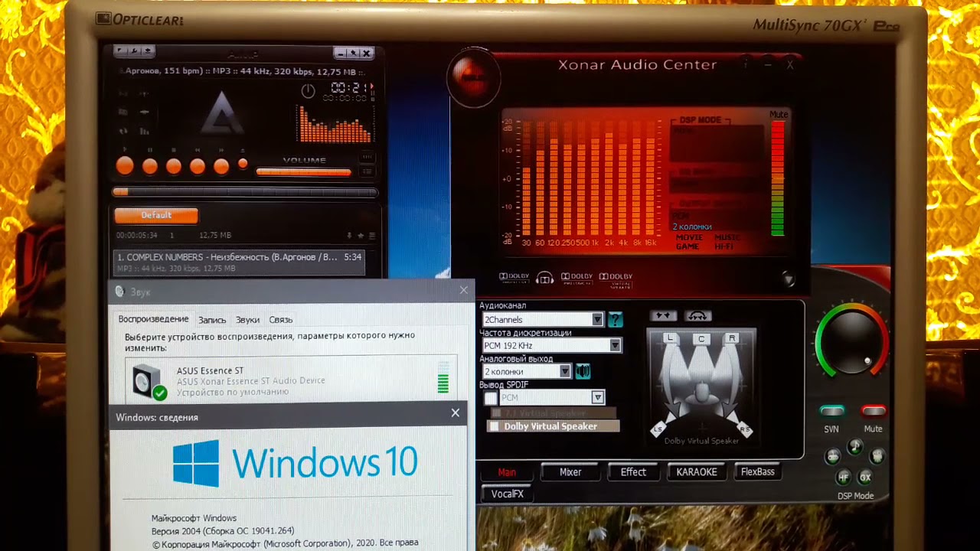The width and height of the screenshot is (980, 551).
Task: Click Dolby Headphone icon
Action: click(545, 278)
